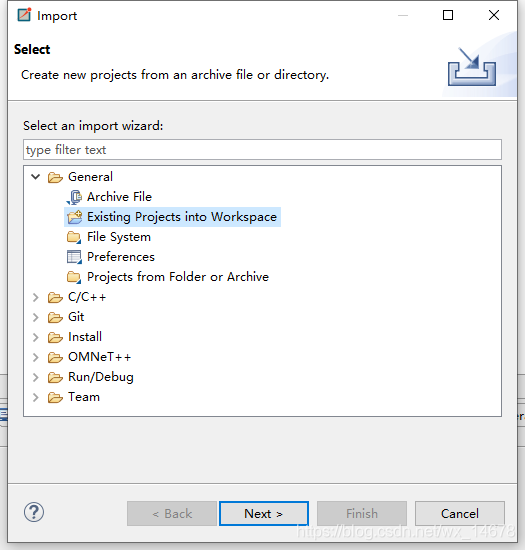Expand the C/C++ category
This screenshot has width=525, height=550.
(x=35, y=297)
